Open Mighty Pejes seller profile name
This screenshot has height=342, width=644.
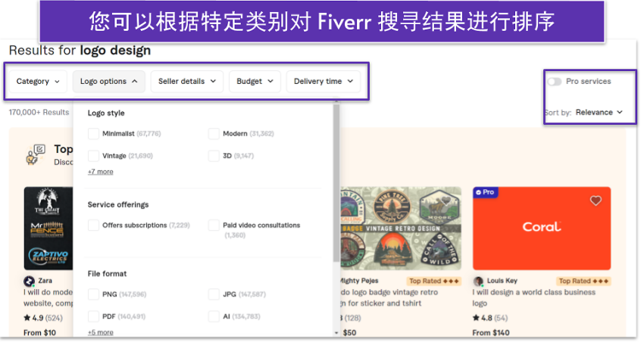click(359, 281)
